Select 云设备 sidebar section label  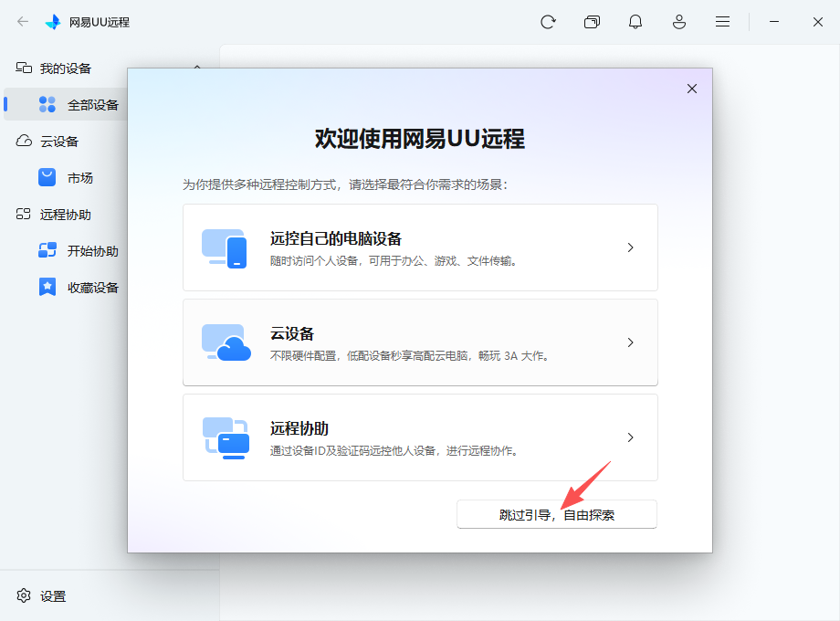59,142
